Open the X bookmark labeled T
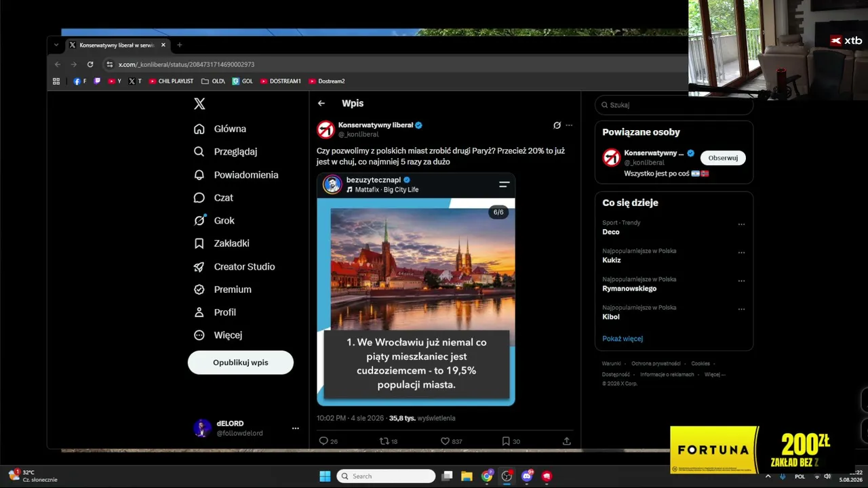 [x=135, y=81]
